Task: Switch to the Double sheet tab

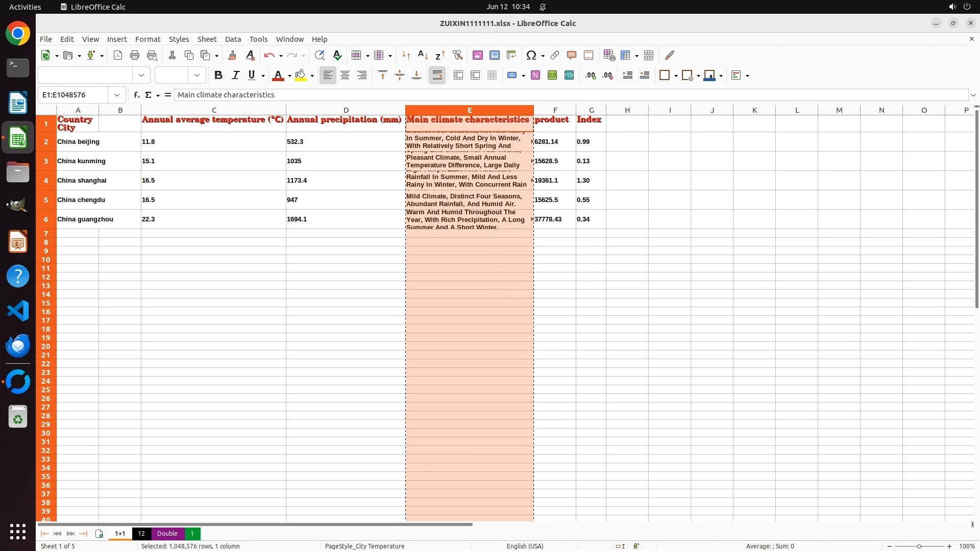Action: click(x=167, y=534)
